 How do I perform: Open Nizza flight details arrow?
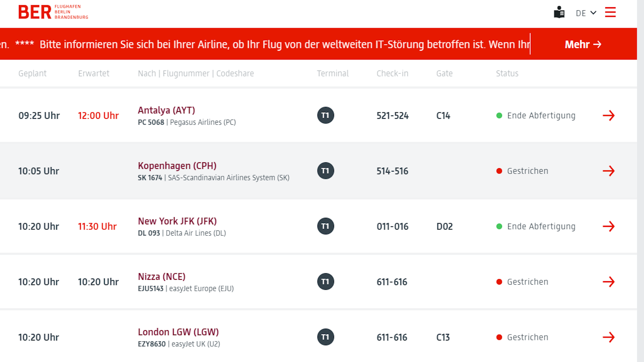608,282
